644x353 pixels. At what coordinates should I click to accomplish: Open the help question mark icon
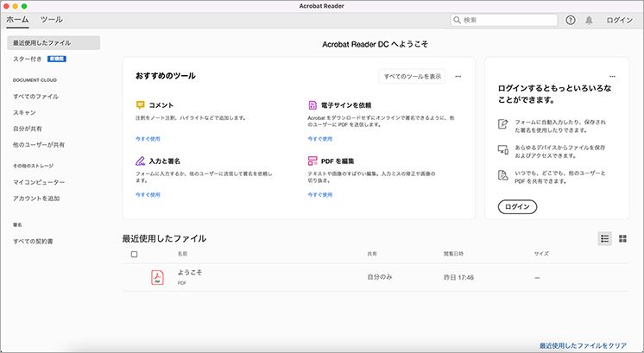570,20
